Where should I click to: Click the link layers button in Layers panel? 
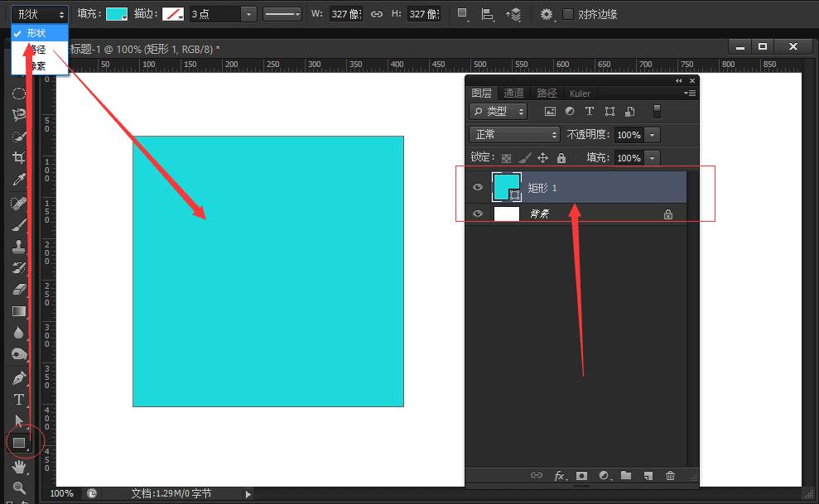pyautogui.click(x=537, y=476)
